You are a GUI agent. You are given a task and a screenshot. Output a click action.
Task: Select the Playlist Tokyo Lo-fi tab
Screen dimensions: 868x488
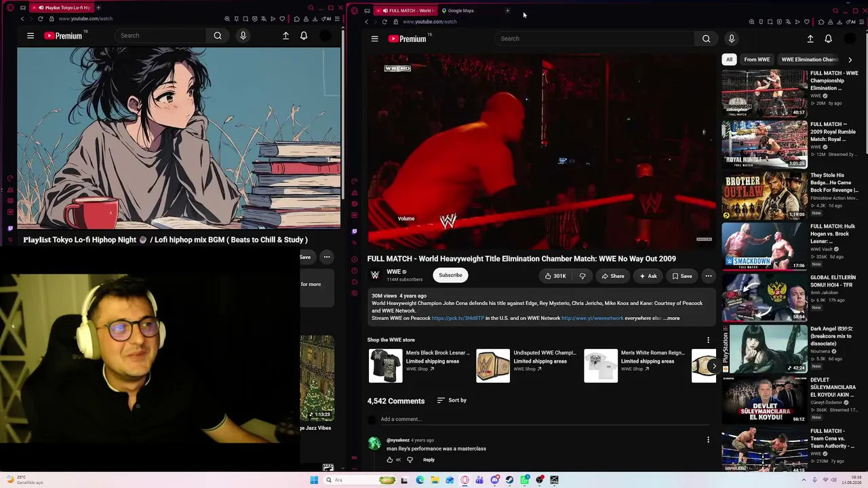point(63,7)
